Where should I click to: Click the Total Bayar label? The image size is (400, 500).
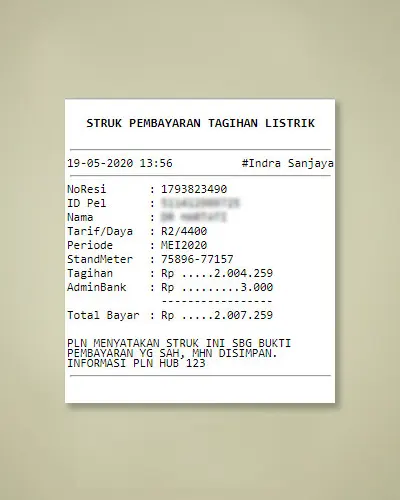(x=103, y=315)
